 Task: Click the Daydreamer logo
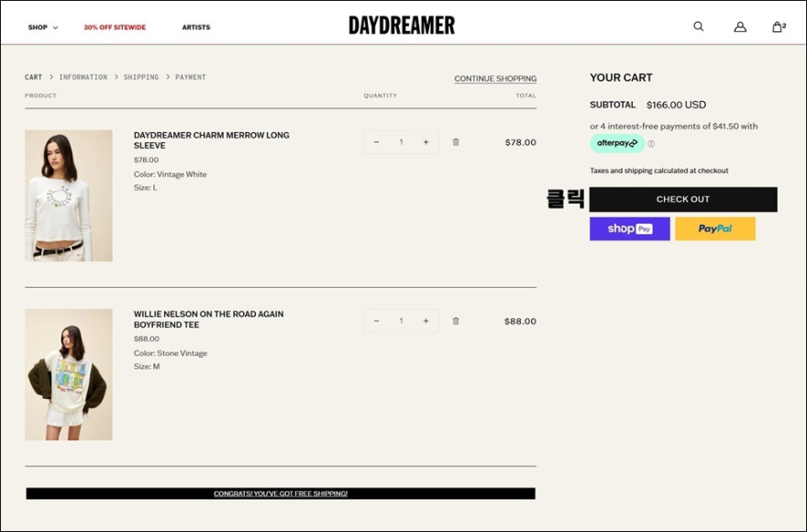402,26
